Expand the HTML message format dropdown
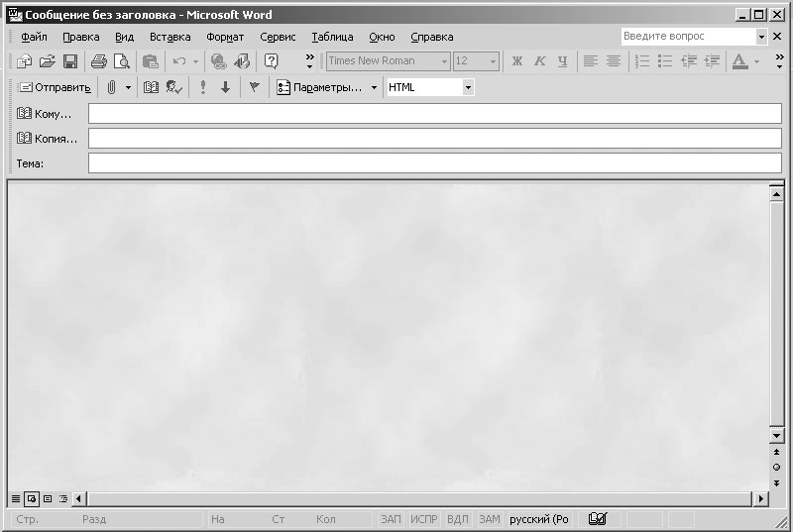The image size is (793, 532). click(x=468, y=87)
